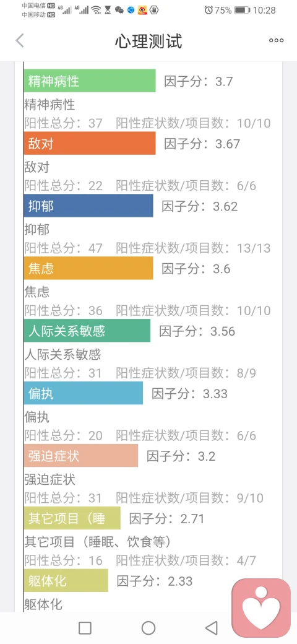This screenshot has width=297, height=644.
Task: Select the teal 人际关系敏感 bar
Action: click(x=87, y=331)
